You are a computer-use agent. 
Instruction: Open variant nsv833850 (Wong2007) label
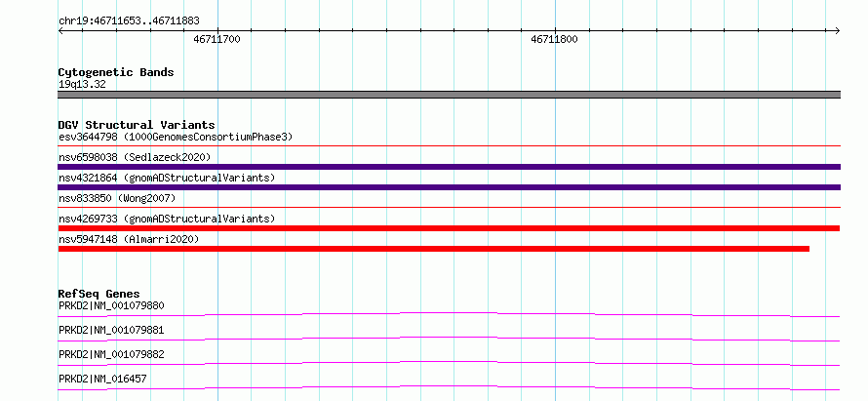pos(117,198)
